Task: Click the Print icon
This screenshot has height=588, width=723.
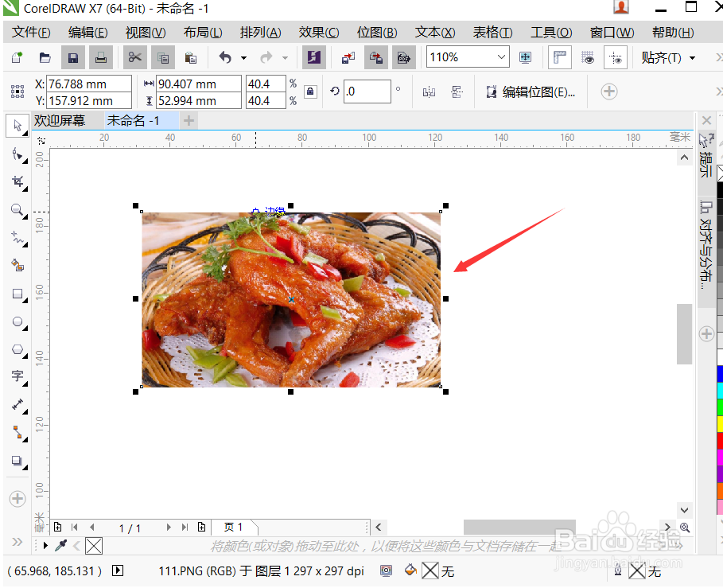Action: pos(100,57)
